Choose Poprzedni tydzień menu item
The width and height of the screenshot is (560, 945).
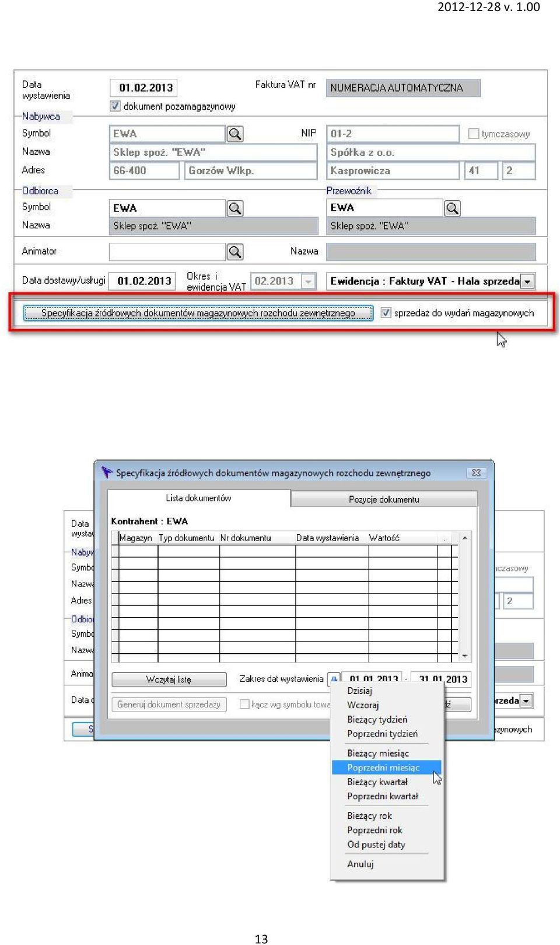(x=382, y=734)
